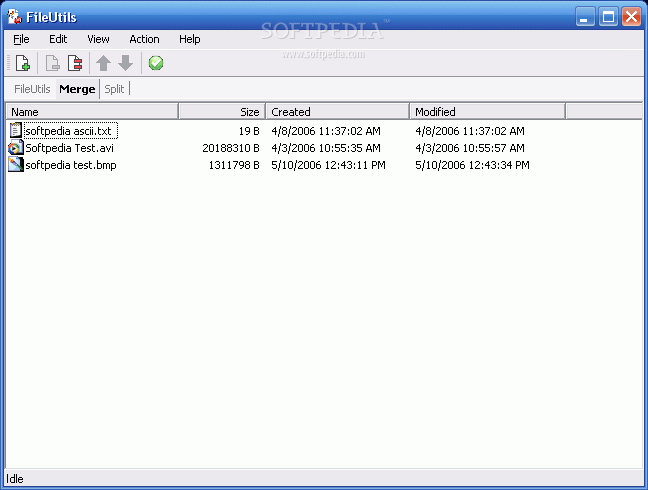Move selected file up with arrow icon
Viewport: 648px width, 490px height.
click(103, 63)
